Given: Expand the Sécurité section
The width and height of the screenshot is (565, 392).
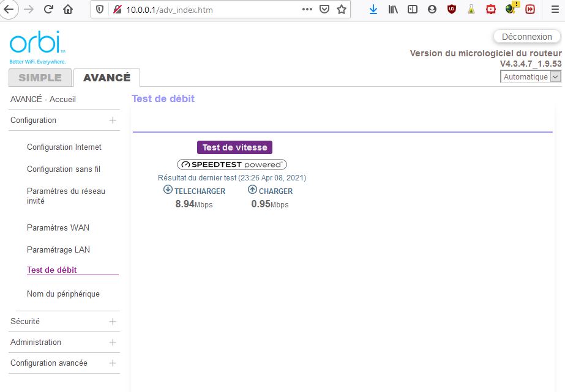Looking at the screenshot, I should tap(113, 321).
